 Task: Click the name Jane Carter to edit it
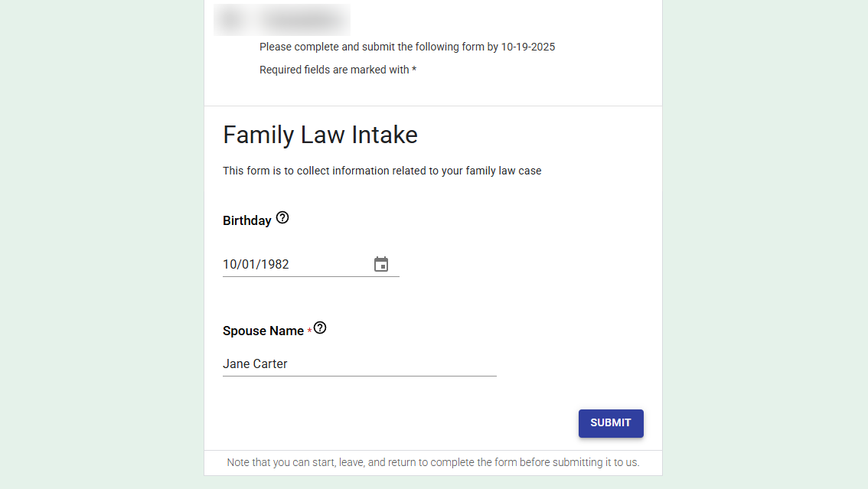click(x=255, y=363)
